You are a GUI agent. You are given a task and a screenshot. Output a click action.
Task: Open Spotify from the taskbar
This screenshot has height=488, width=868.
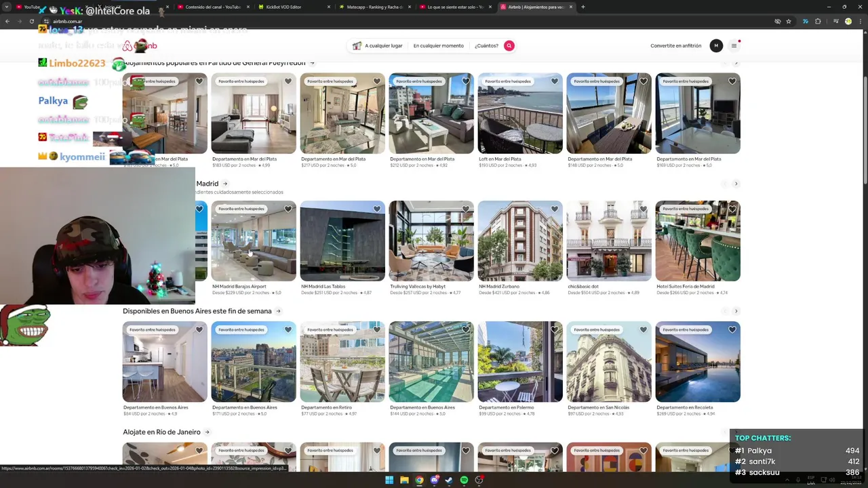click(464, 480)
